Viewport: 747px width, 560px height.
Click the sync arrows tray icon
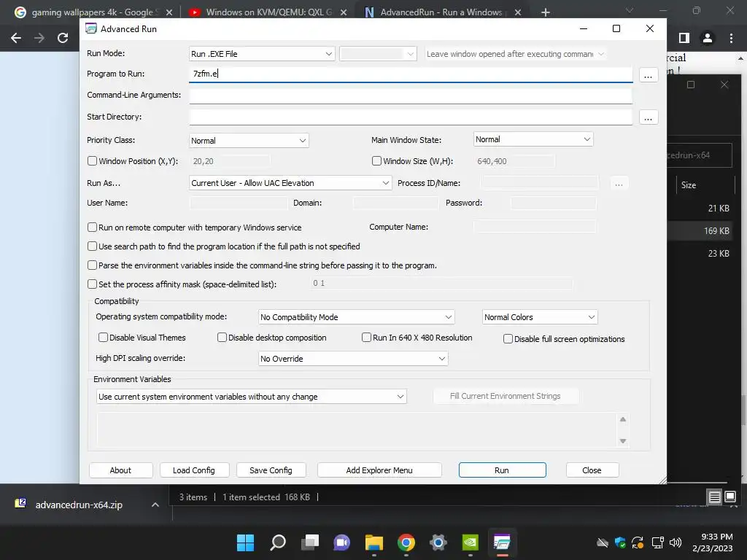click(638, 542)
